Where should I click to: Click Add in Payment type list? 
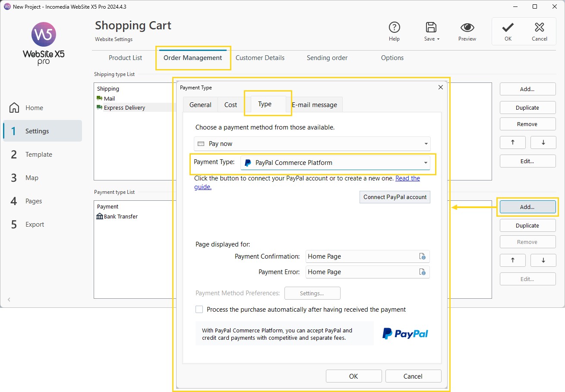[x=527, y=207]
